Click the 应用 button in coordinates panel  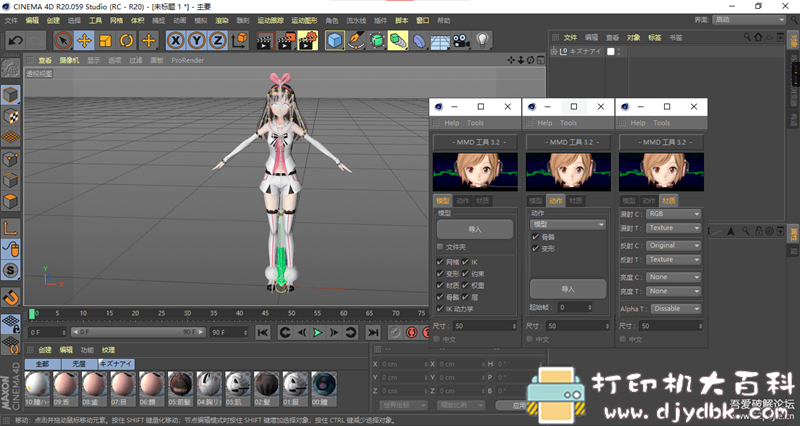coord(519,405)
